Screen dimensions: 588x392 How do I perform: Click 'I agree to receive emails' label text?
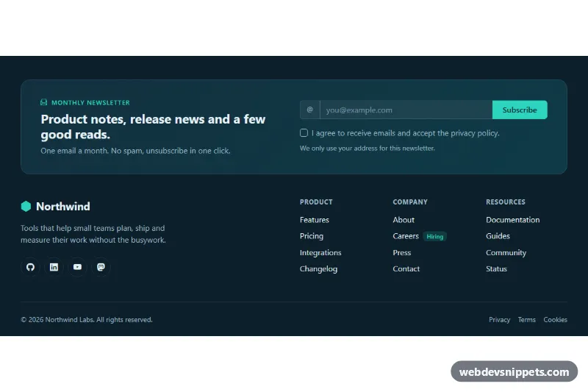pyautogui.click(x=406, y=133)
